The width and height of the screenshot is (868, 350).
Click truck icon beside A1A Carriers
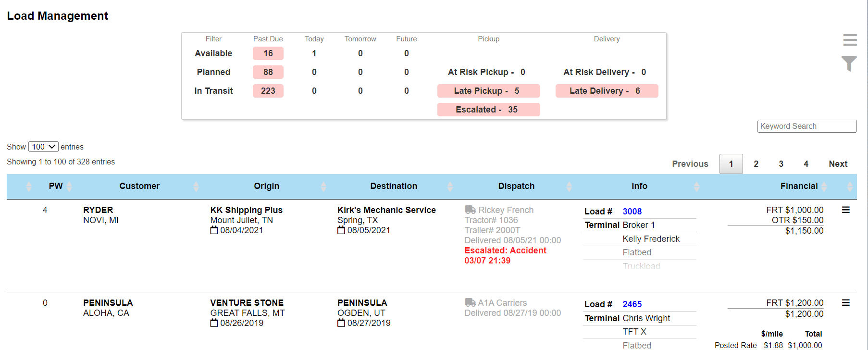pyautogui.click(x=470, y=302)
